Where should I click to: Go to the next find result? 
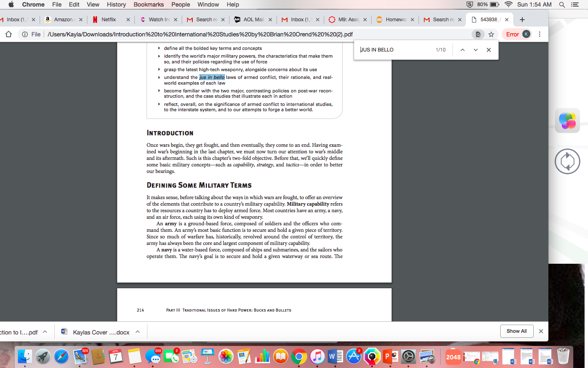pyautogui.click(x=475, y=50)
